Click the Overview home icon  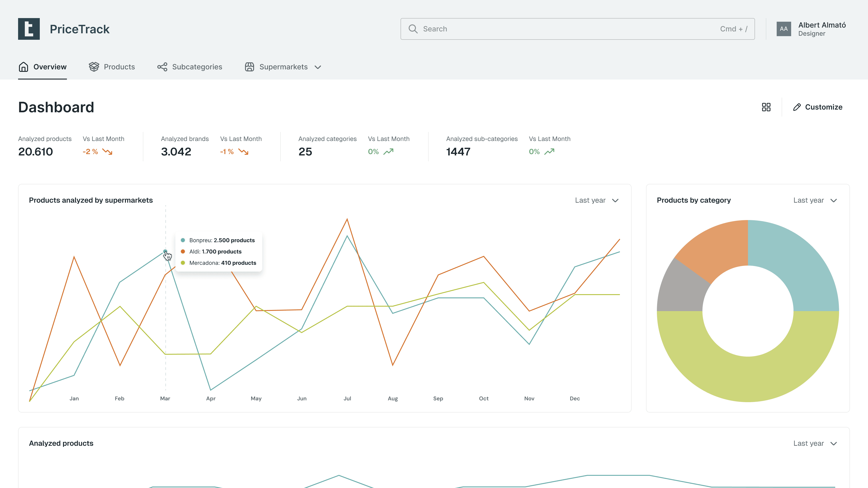point(23,67)
